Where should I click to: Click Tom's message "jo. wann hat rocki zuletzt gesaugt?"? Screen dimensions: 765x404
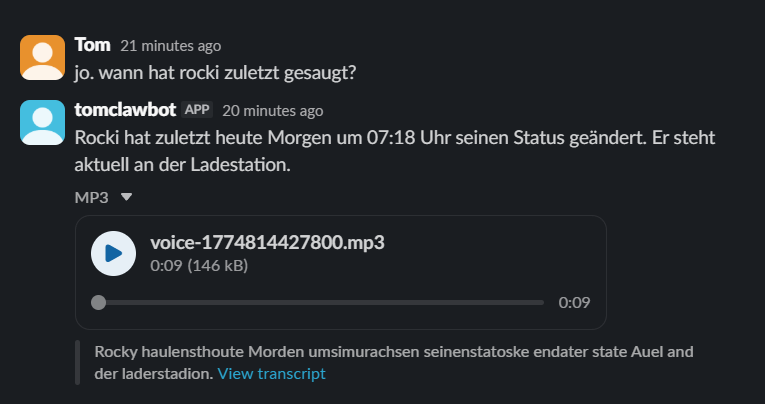[x=216, y=72]
